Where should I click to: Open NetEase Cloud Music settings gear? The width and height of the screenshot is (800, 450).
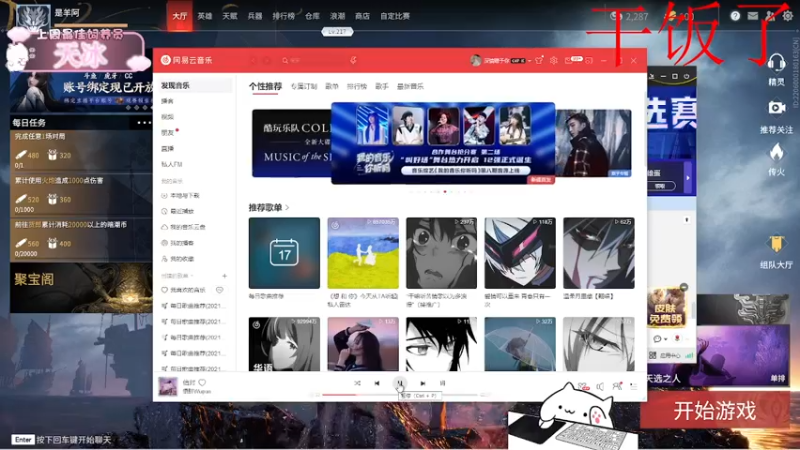[554, 60]
